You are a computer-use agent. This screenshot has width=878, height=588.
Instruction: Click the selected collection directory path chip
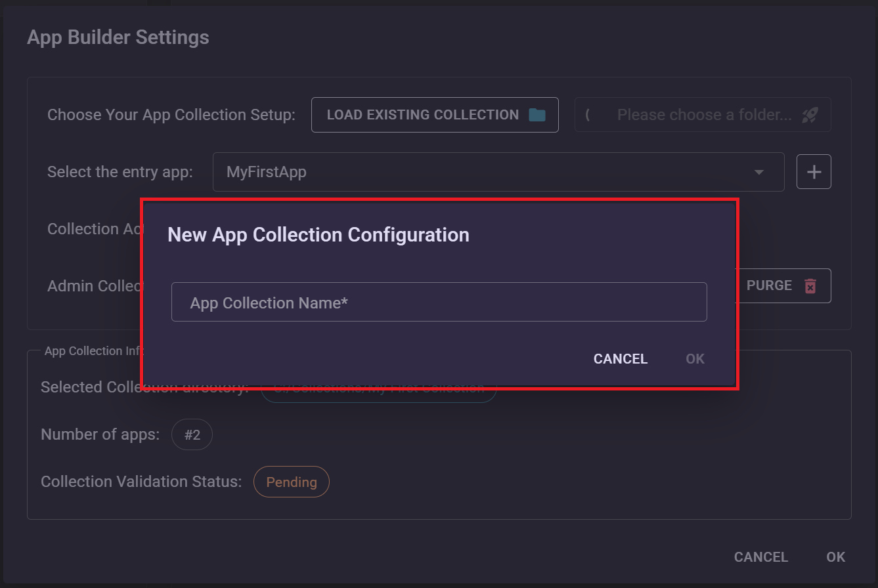click(x=378, y=387)
